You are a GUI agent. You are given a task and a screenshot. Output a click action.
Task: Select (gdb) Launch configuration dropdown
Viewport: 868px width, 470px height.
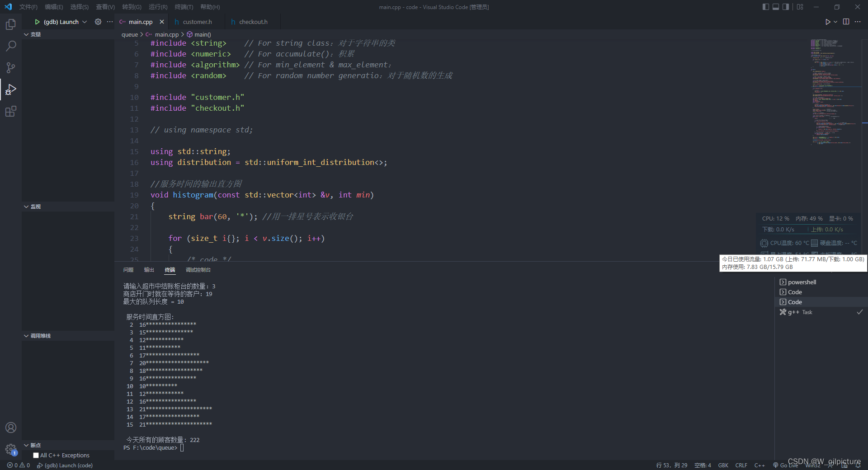[65, 22]
